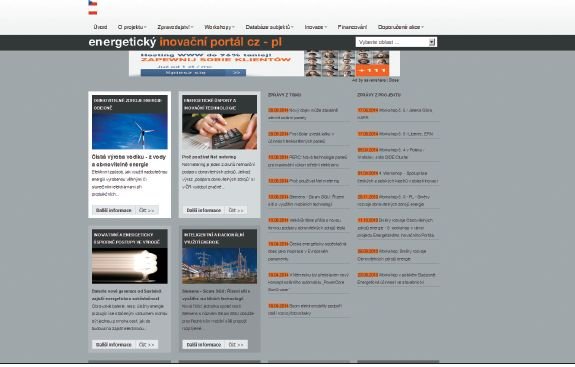Open the Financování menu item
The width and height of the screenshot is (575, 367).
click(x=352, y=27)
